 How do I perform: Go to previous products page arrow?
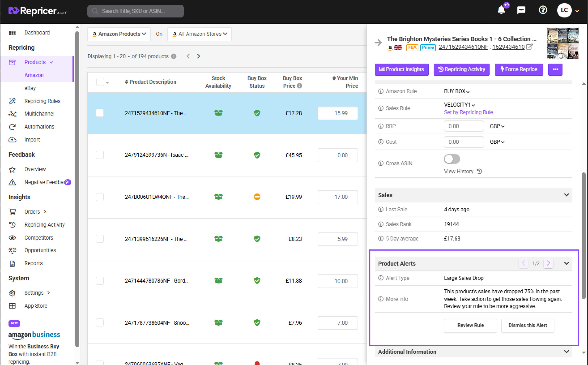click(x=188, y=56)
